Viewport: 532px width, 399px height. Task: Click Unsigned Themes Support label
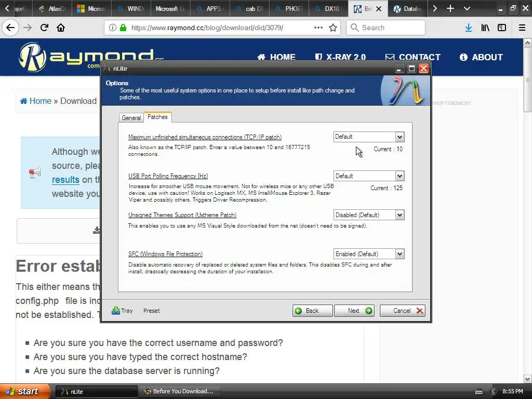click(x=182, y=215)
